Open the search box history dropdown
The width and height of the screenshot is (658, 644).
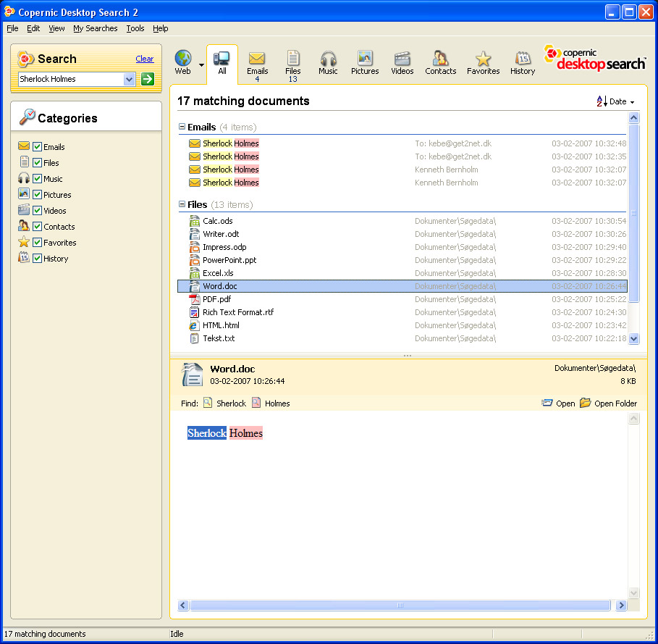coord(130,79)
